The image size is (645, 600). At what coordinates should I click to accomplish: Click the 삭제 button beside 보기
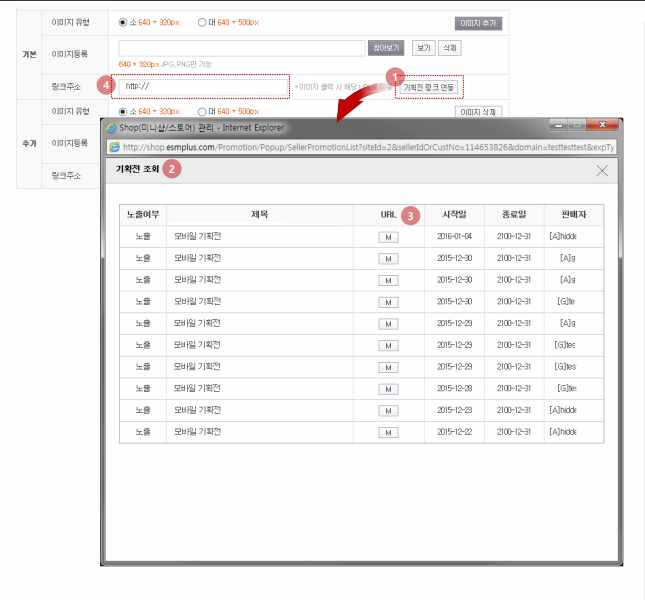point(450,48)
